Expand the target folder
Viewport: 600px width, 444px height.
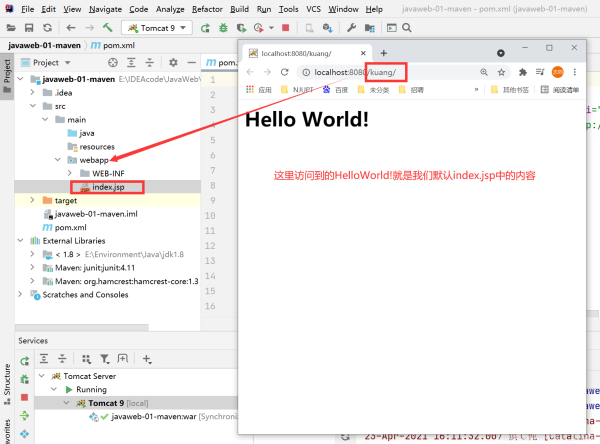(32, 200)
